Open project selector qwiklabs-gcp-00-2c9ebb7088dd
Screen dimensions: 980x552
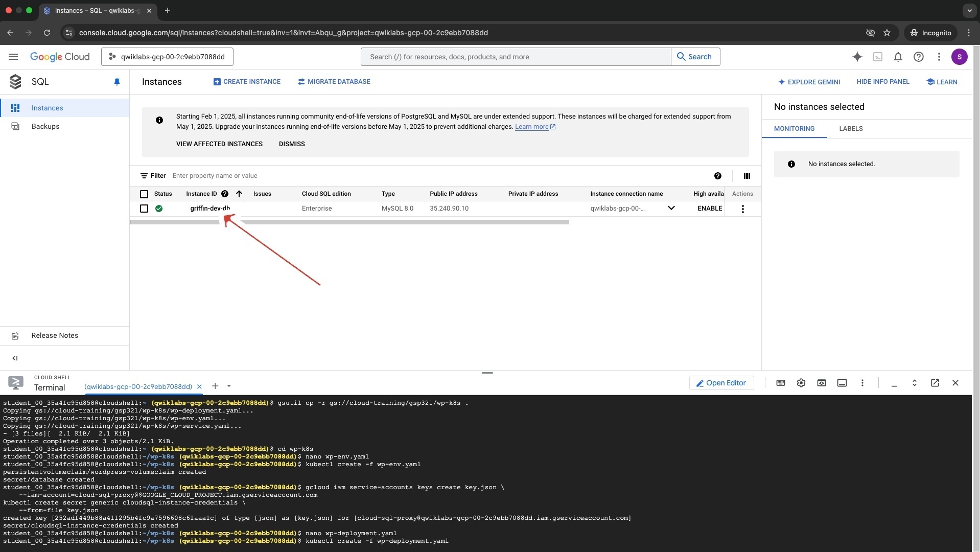[167, 57]
